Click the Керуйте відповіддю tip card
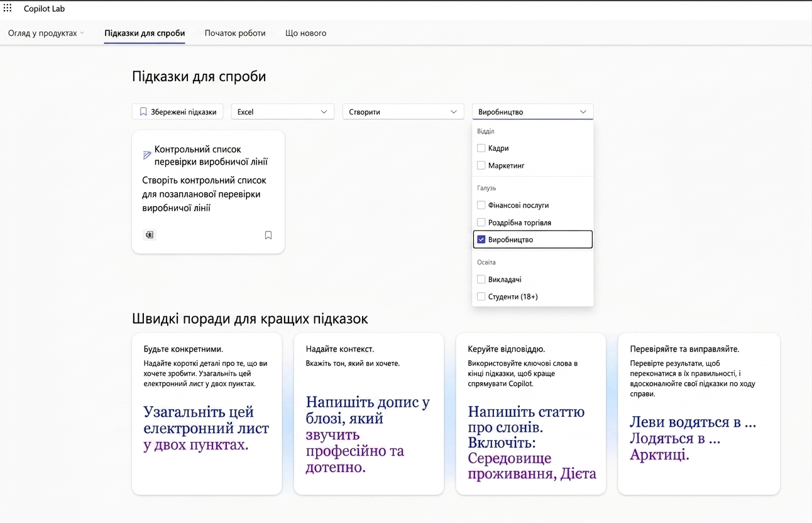812x523 pixels. coord(530,414)
